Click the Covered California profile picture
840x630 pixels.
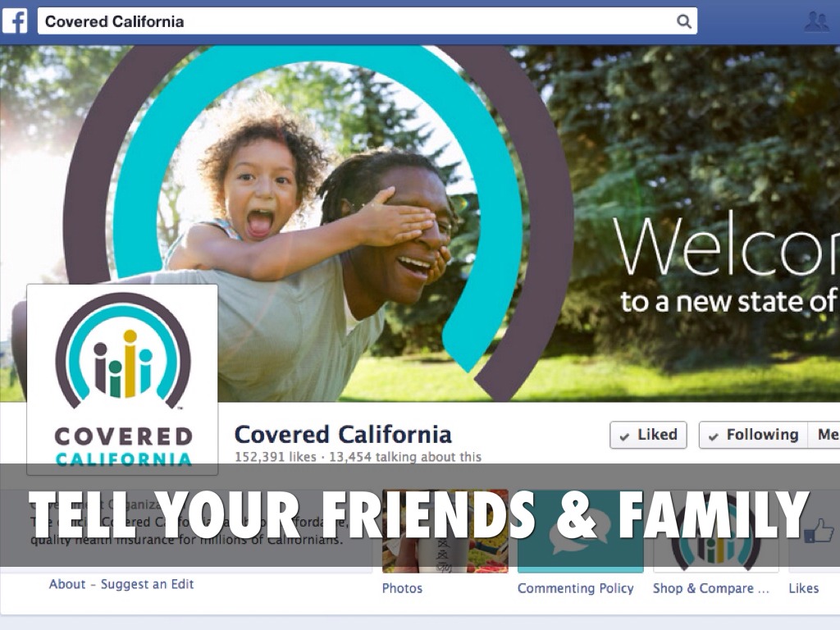[122, 379]
